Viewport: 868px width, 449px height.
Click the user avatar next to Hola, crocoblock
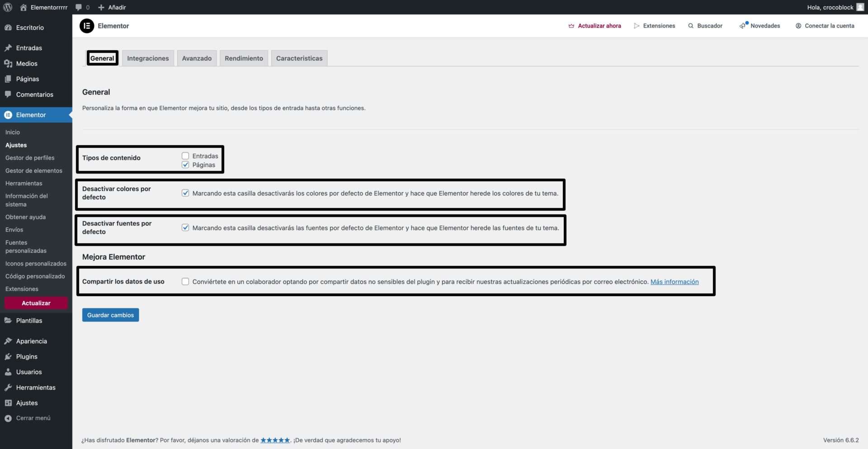[860, 7]
